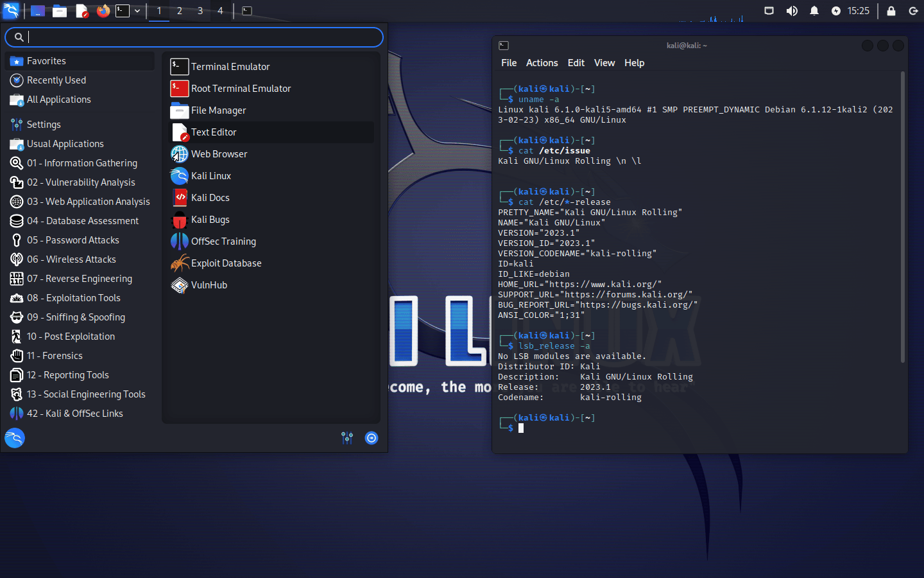Open the terminal's View menu
924x578 pixels.
point(604,63)
